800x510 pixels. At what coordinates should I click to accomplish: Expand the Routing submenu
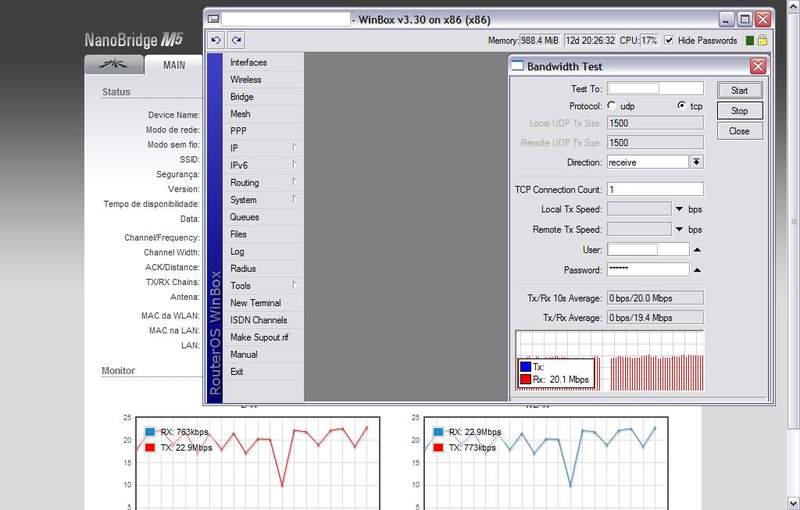[263, 183]
